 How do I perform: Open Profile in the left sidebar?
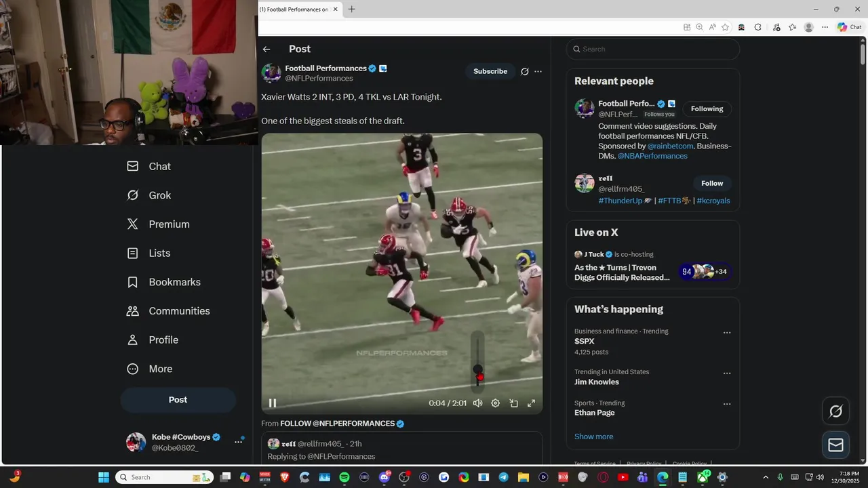click(x=153, y=340)
